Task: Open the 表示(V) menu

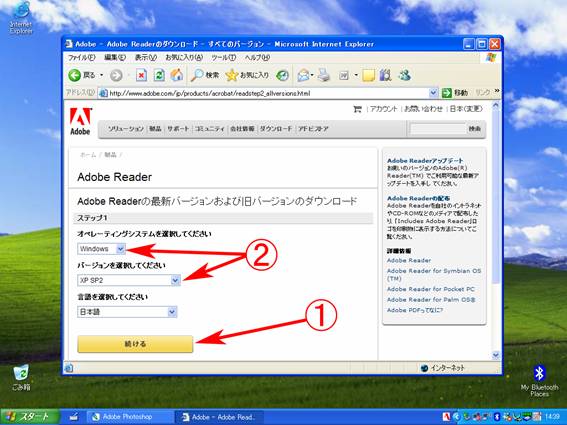Action: (146, 58)
